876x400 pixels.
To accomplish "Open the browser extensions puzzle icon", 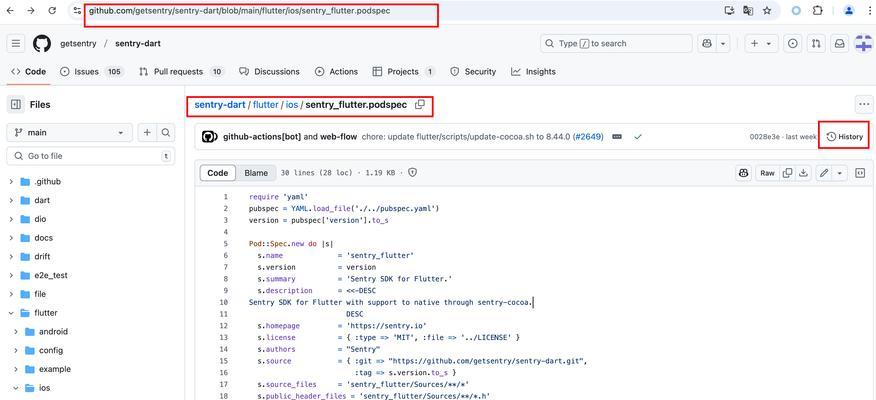I will [817, 11].
